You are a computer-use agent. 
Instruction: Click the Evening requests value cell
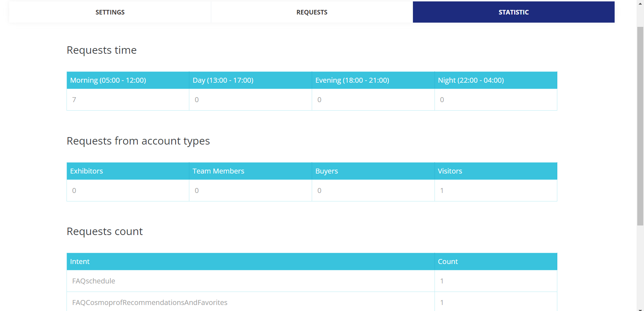coord(373,100)
